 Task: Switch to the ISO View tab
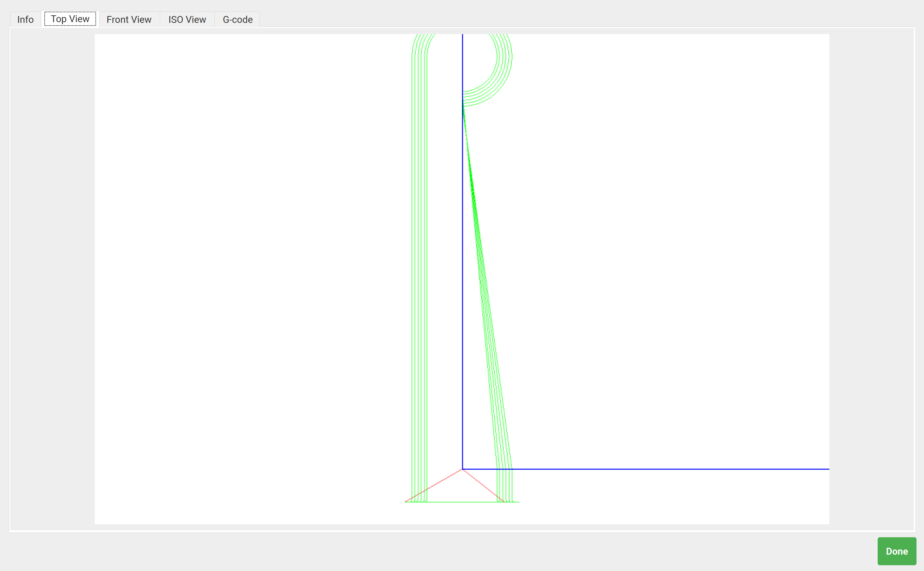187,19
